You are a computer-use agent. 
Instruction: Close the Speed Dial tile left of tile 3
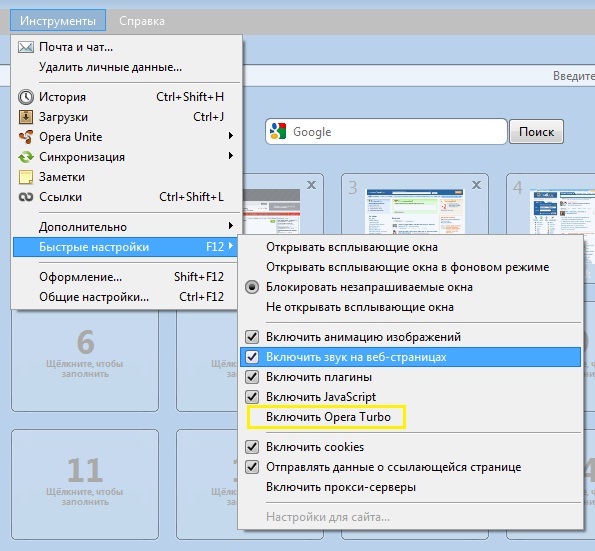click(311, 185)
